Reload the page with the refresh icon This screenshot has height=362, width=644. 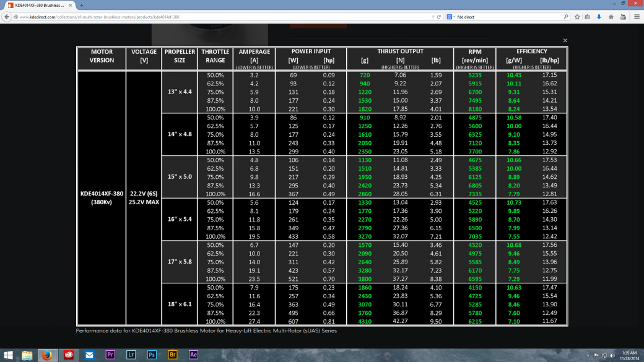tap(438, 17)
